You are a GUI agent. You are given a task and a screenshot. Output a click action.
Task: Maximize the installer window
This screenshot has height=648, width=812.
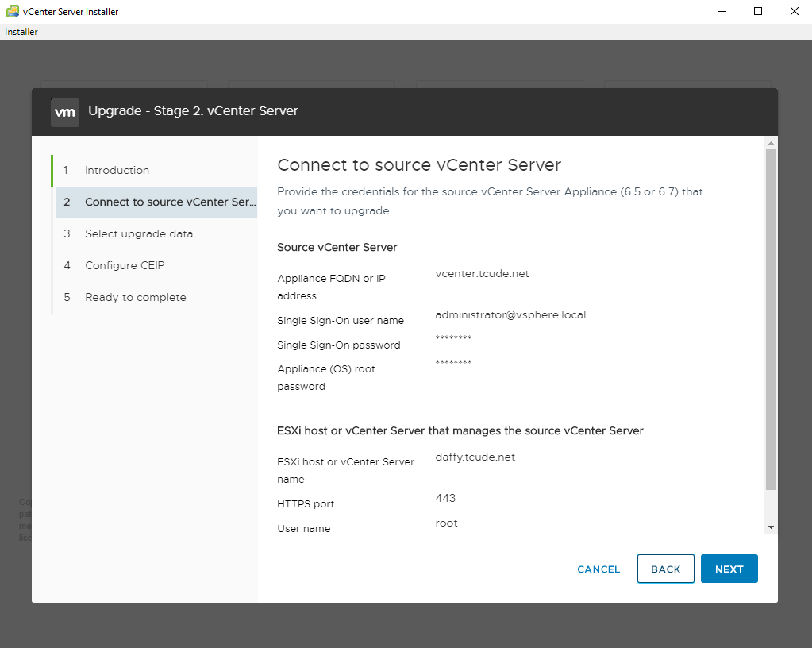[x=757, y=11]
